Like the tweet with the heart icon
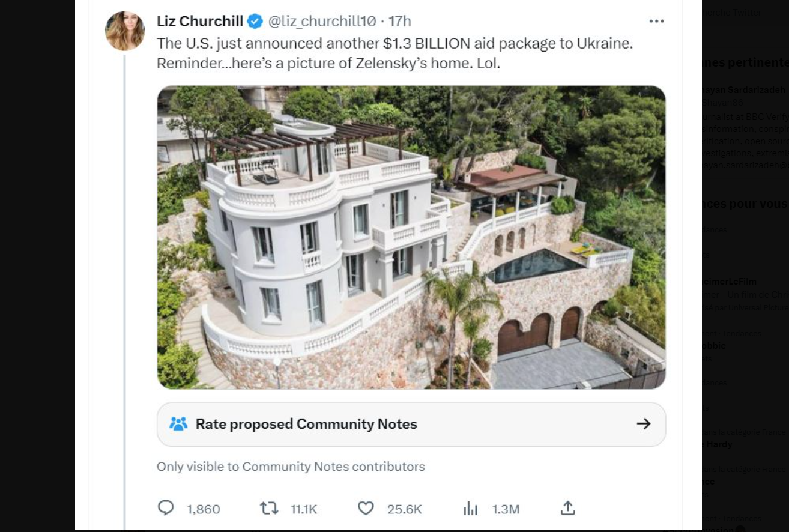The image size is (789, 532). pos(366,509)
